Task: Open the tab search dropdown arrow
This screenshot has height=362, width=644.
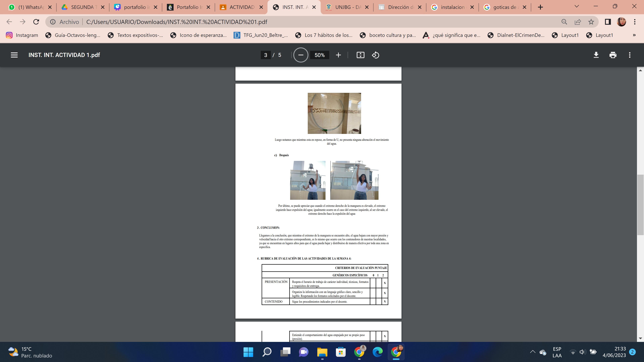Action: [x=577, y=7]
